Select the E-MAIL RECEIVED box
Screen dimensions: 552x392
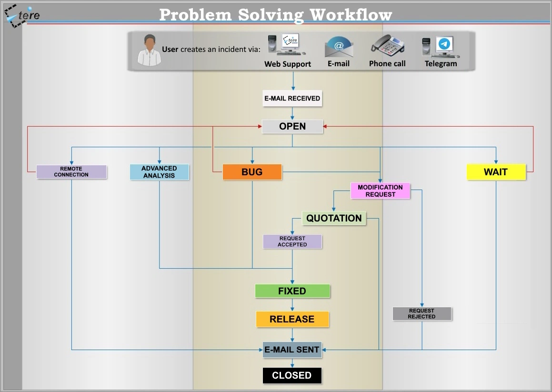pyautogui.click(x=292, y=99)
